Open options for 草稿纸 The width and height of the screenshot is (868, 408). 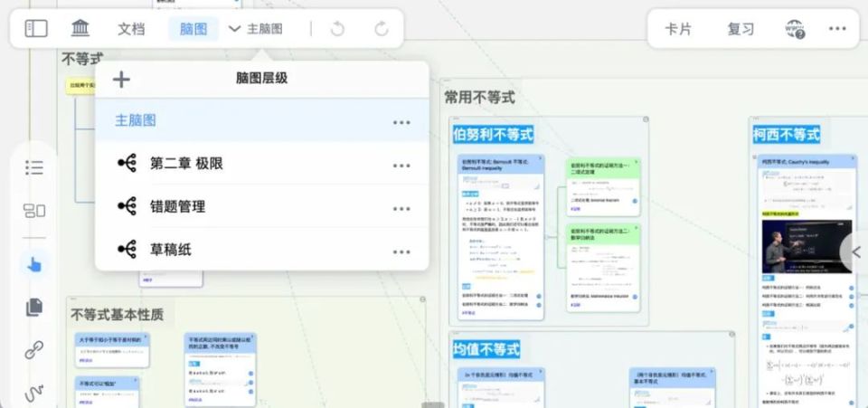[x=401, y=251]
